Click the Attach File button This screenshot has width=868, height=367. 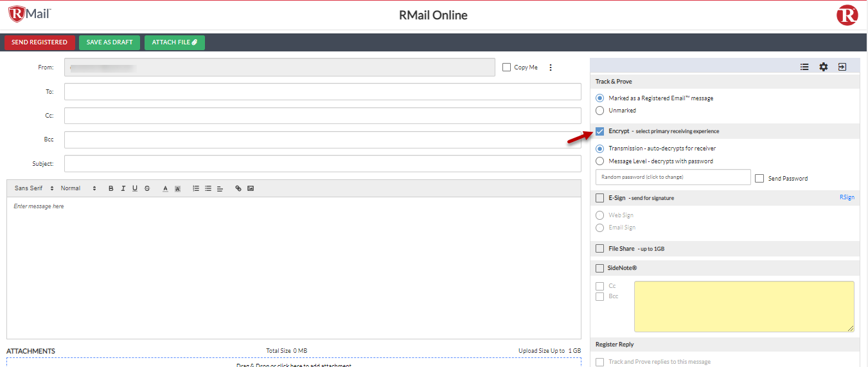[175, 42]
